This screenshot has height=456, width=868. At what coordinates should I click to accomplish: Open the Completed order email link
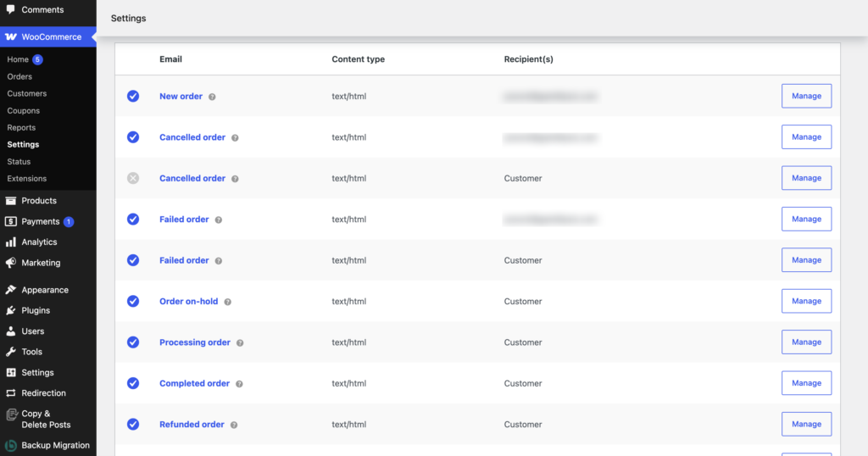click(x=194, y=383)
